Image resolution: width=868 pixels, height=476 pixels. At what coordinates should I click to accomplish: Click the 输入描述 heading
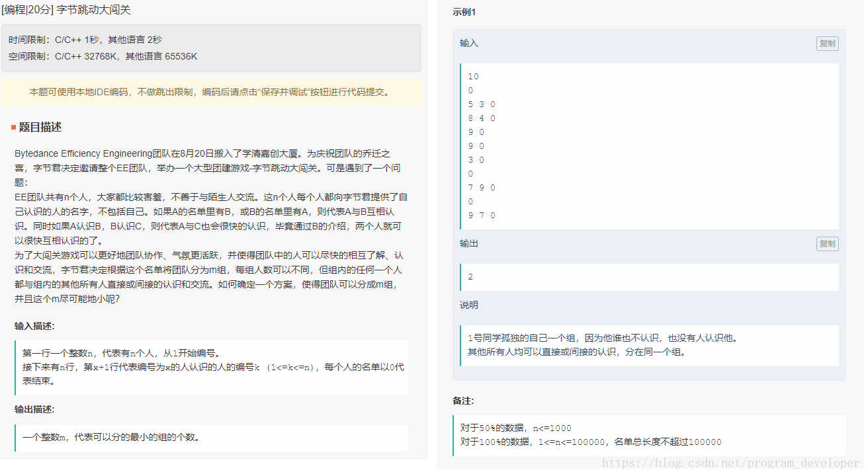coord(34,326)
